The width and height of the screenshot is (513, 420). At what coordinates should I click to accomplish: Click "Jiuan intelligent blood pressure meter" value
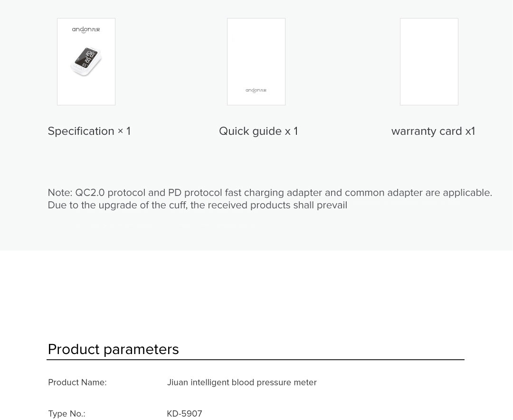pos(241,383)
